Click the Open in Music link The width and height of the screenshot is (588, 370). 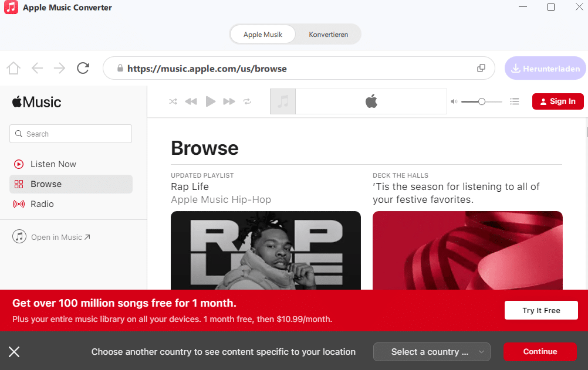point(52,237)
